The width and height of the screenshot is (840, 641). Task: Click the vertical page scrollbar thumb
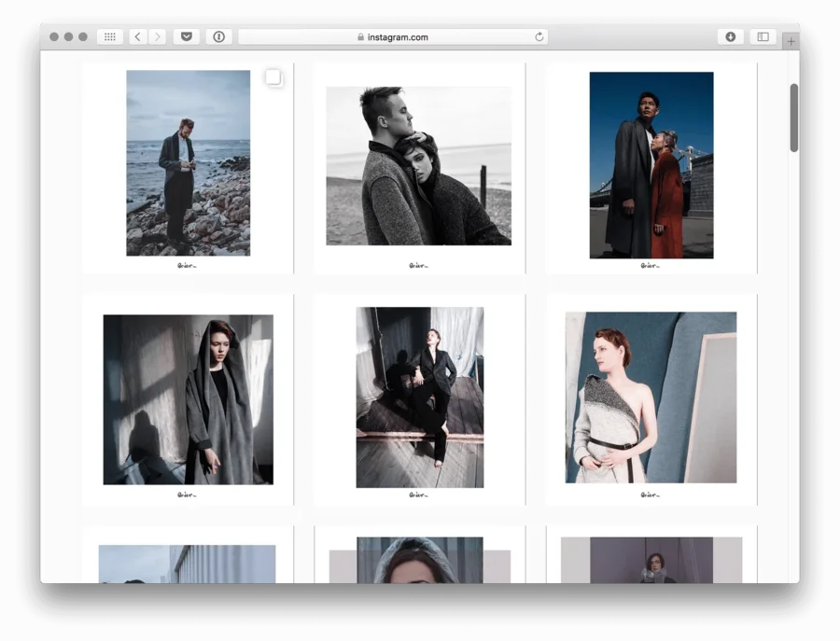click(793, 118)
